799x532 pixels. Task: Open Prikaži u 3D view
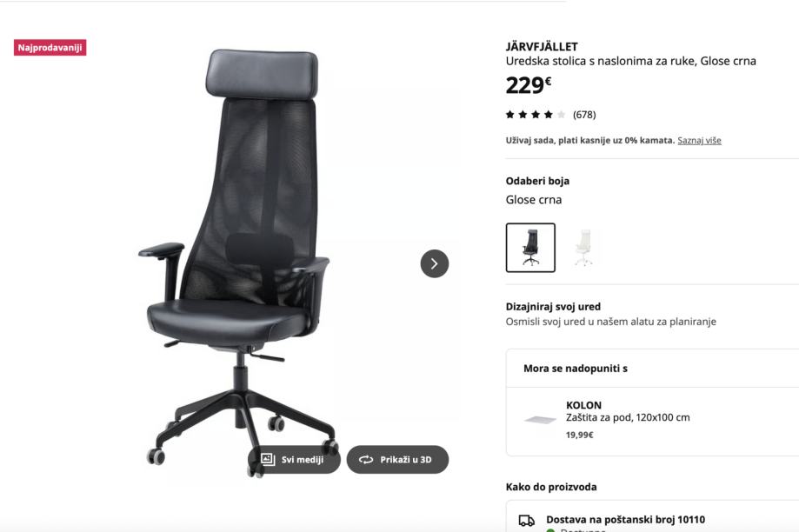[x=397, y=460]
